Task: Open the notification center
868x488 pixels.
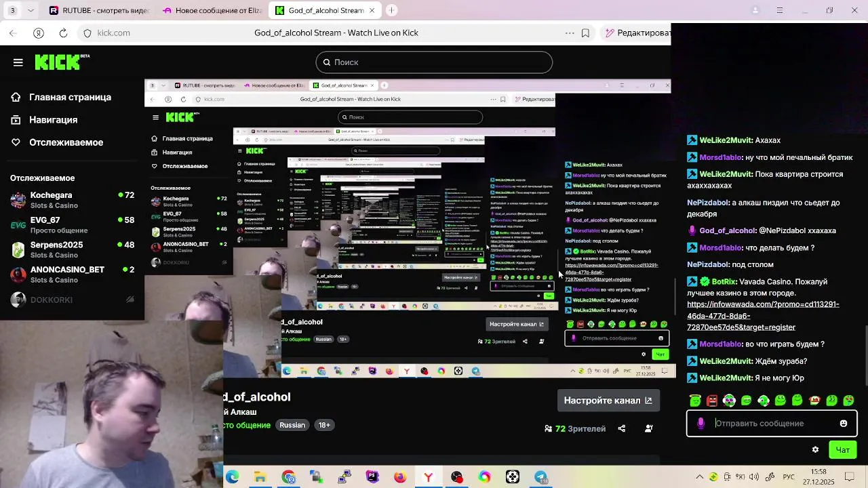Action: tap(850, 477)
